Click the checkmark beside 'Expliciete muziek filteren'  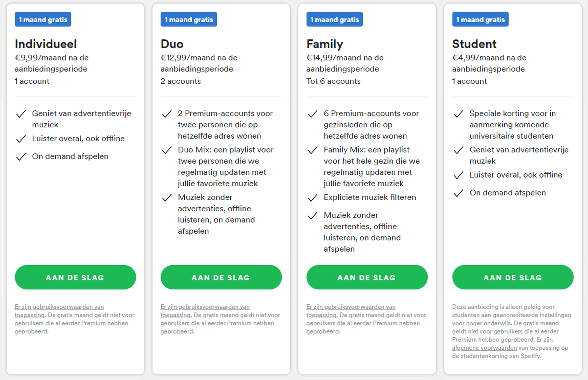(x=313, y=198)
